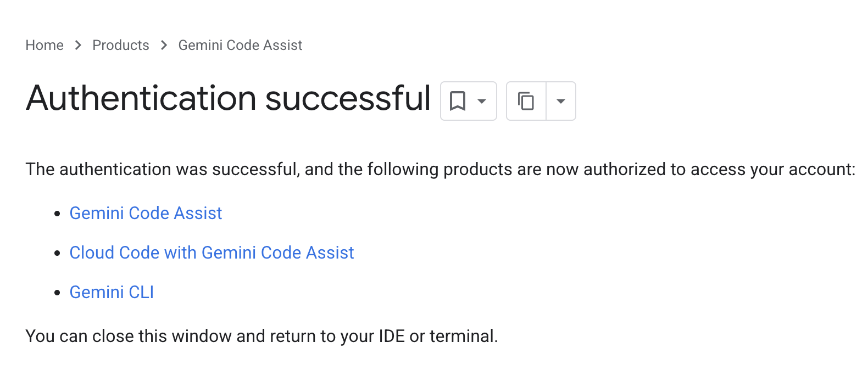
Task: Click the duplicate pages symbol
Action: (x=526, y=101)
